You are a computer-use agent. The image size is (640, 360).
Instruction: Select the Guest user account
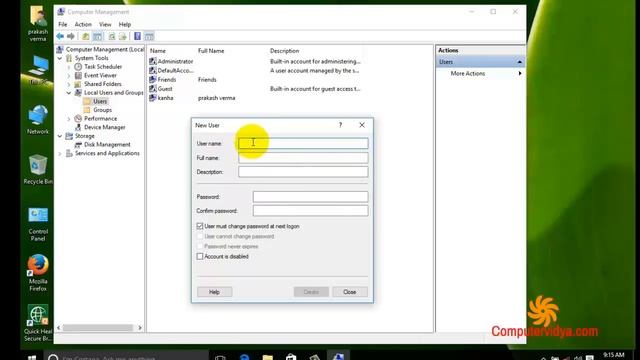pyautogui.click(x=165, y=89)
